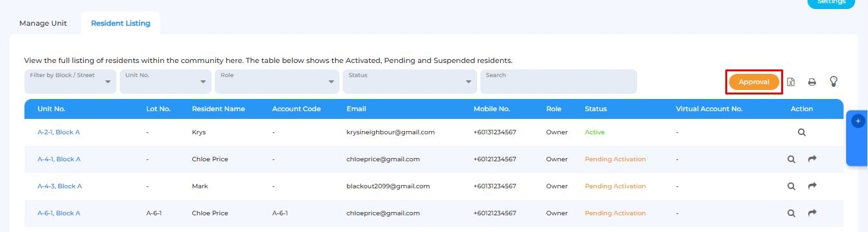Open magnifier for unit A-6-1

click(x=791, y=213)
